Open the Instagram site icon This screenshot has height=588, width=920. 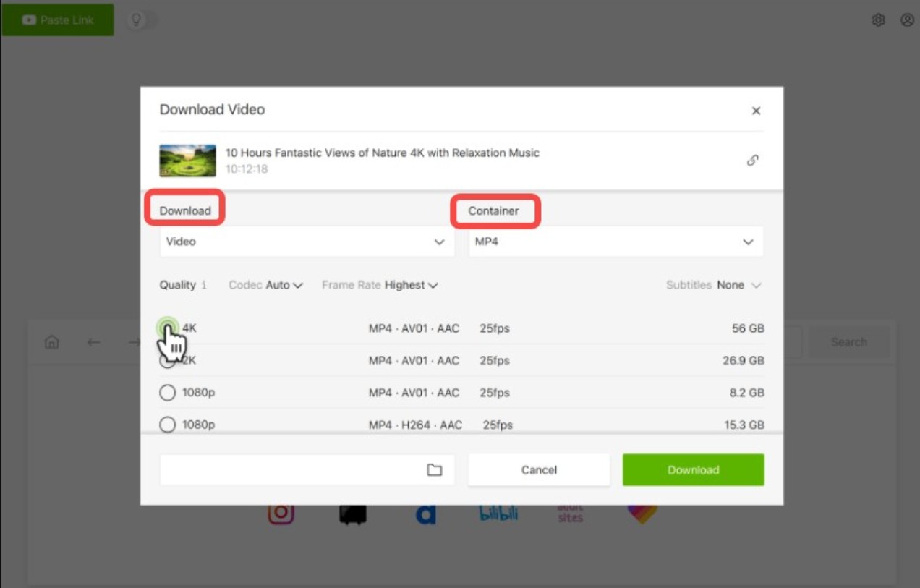[281, 514]
